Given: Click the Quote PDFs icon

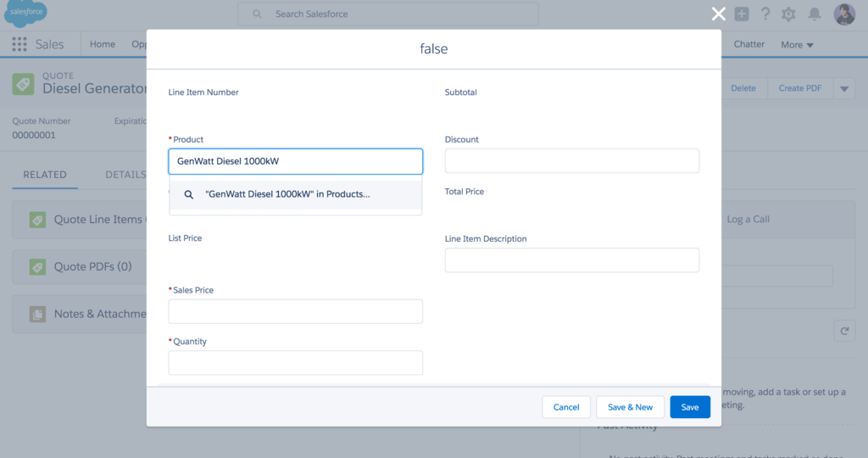Looking at the screenshot, I should [x=37, y=267].
